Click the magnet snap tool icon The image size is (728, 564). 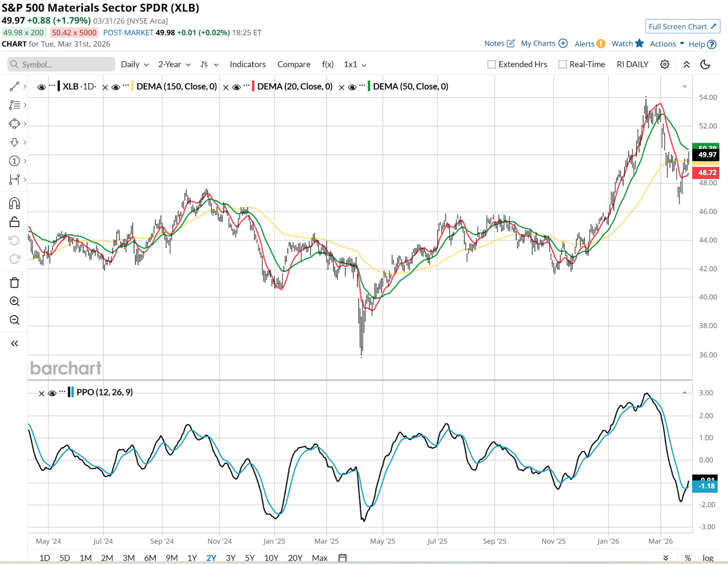pos(15,203)
